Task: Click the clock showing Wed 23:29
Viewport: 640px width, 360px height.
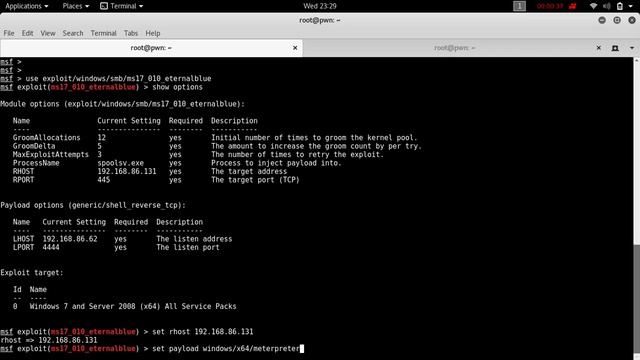Action: 320,6
